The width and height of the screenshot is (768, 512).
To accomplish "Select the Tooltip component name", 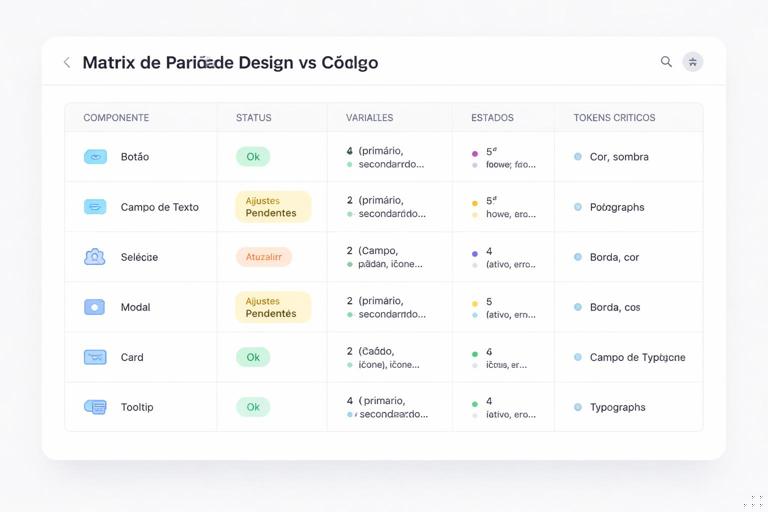I will 137,407.
